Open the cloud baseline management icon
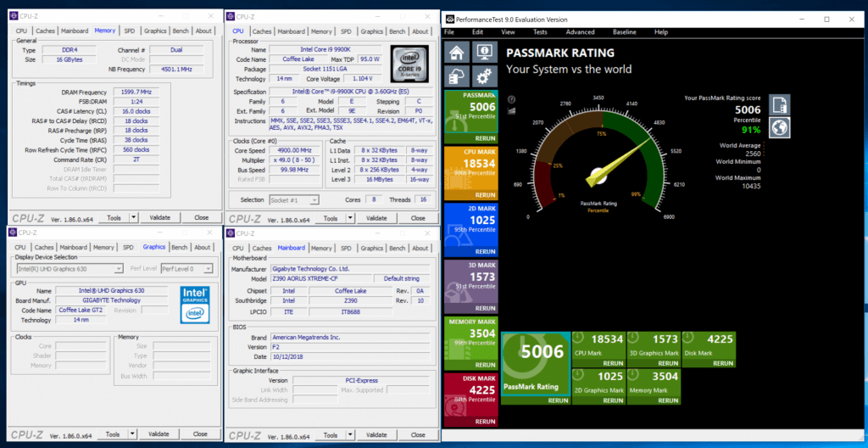The image size is (868, 448). (457, 76)
